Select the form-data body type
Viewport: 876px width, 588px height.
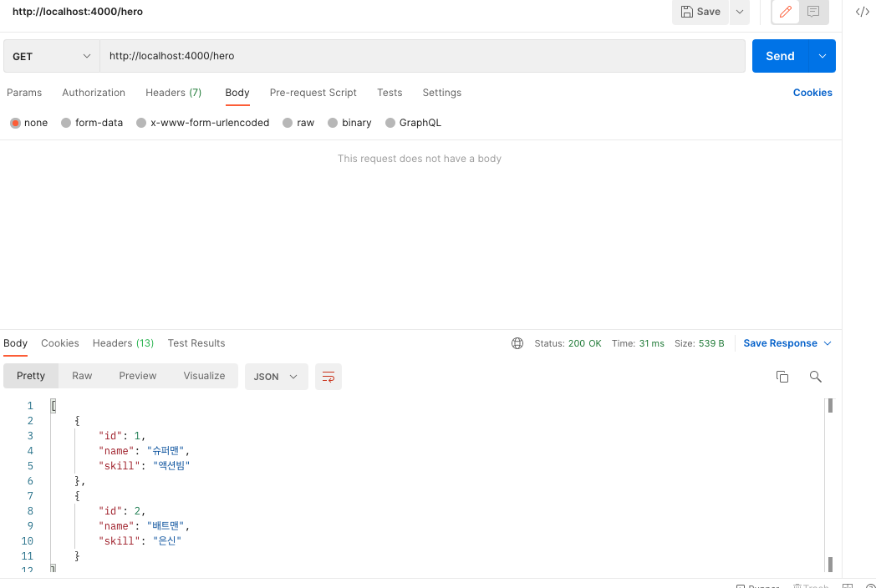coord(92,123)
